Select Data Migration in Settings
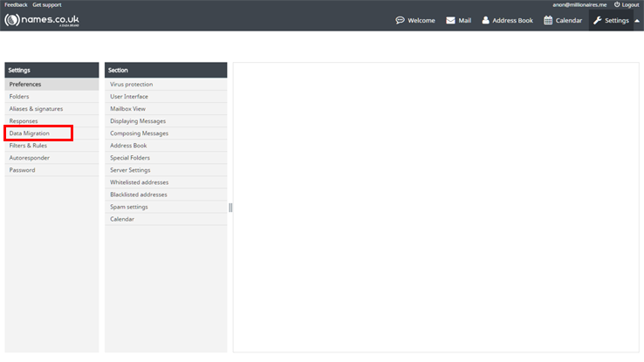Image resolution: width=644 pixels, height=362 pixels. point(30,133)
